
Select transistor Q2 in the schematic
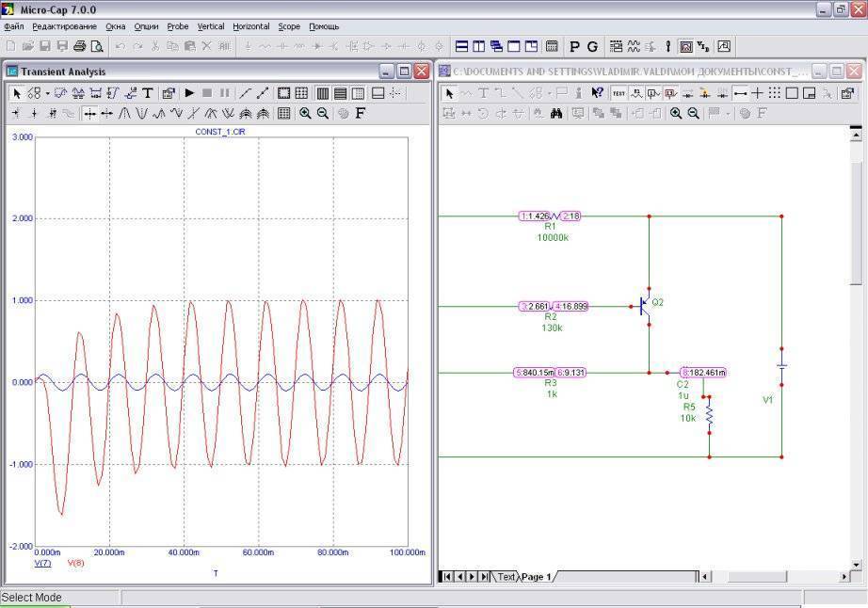coord(646,305)
